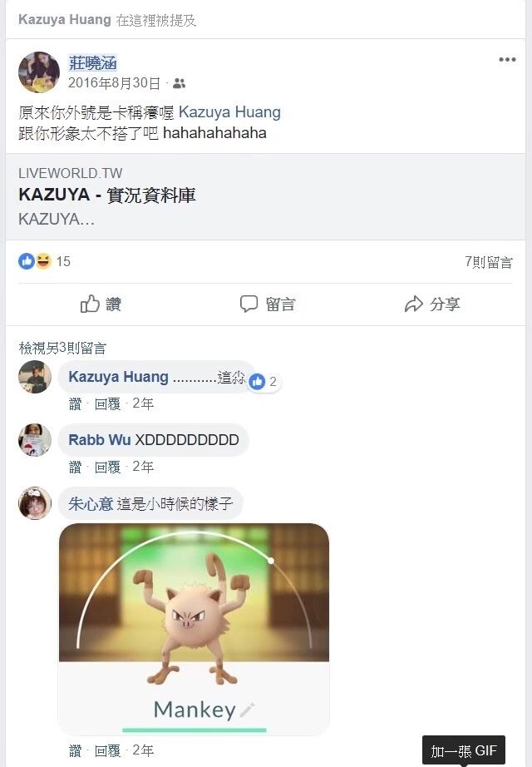Viewport: 532px width, 767px height.
Task: Open the KAZUYA - 實況資料庫 link preview
Action: point(265,196)
